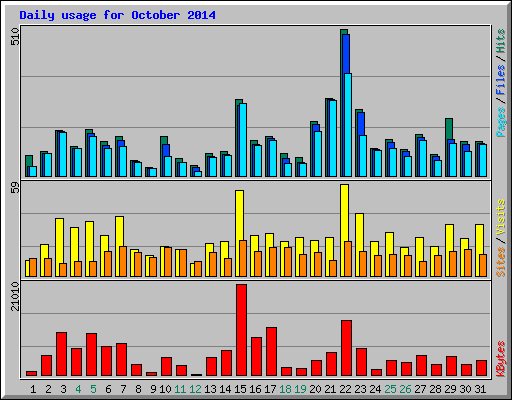Image resolution: width=512 pixels, height=400 pixels.
Task: Click day label 15 on the x-axis
Action: click(240, 389)
